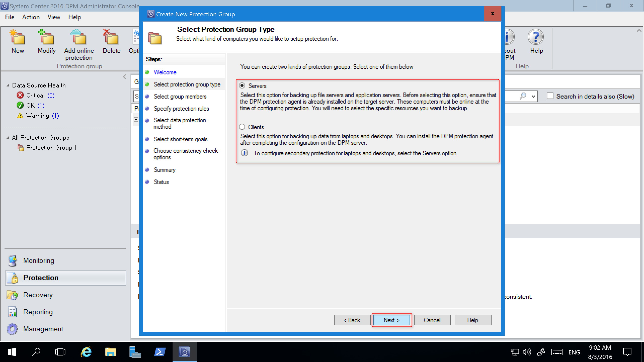
Task: Click the Next button
Action: (391, 320)
